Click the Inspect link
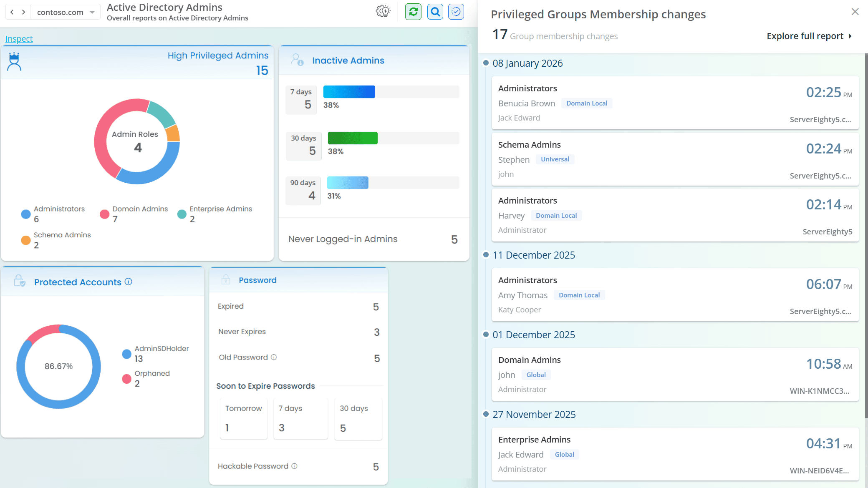This screenshot has width=868, height=488. 19,39
